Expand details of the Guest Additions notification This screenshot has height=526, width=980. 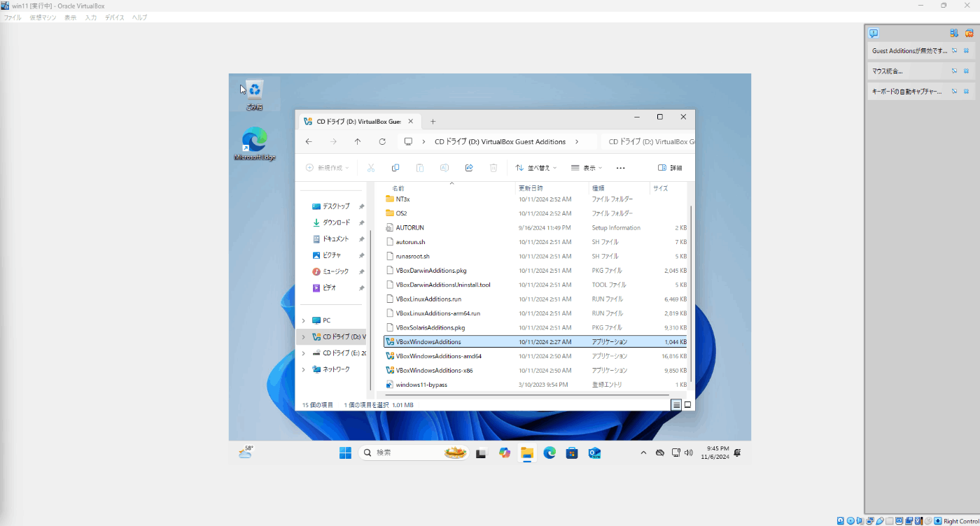[954, 51]
